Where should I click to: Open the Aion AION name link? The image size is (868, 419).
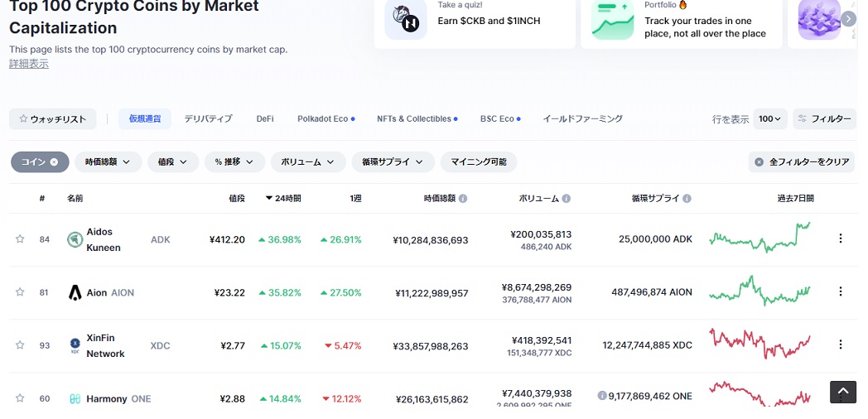[110, 293]
